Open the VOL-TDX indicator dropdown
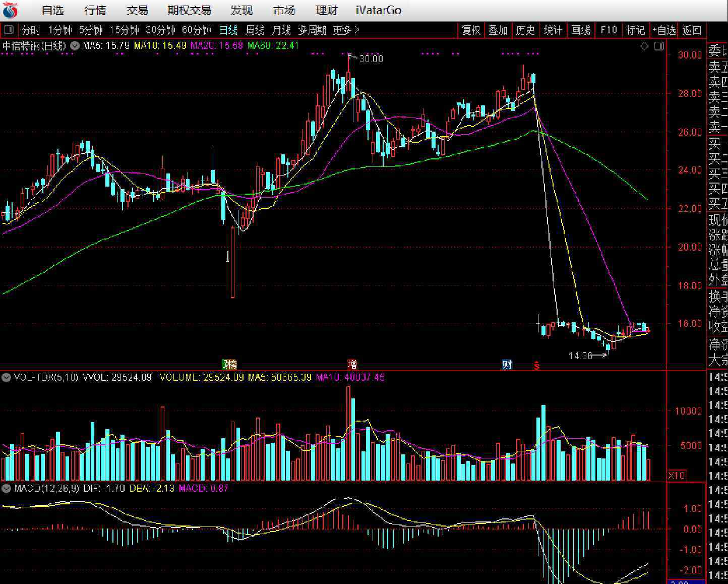Screen dimensions: 728x584 coord(7,377)
